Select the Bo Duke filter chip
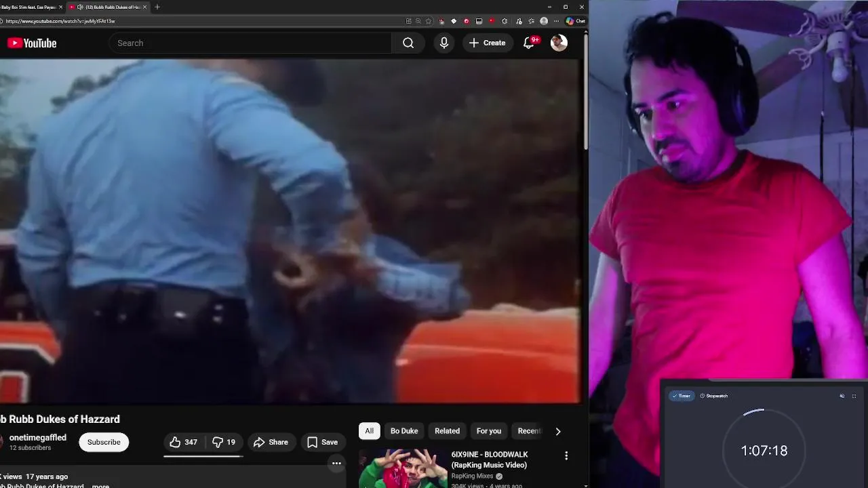The image size is (868, 488). coord(404,431)
